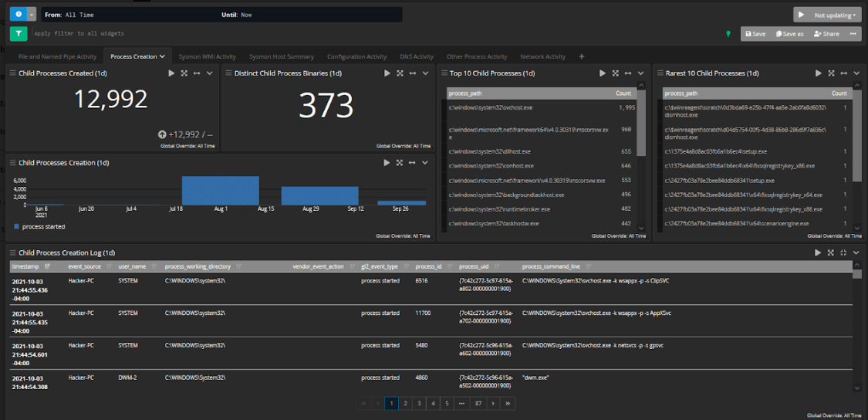
Task: Open the time range type dropdown arrow
Action: [32, 15]
